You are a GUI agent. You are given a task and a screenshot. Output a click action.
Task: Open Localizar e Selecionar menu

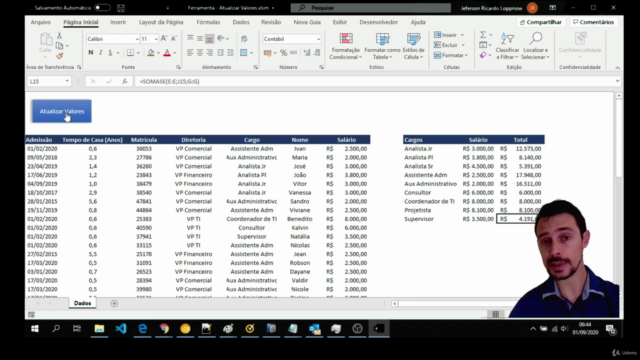[535, 46]
